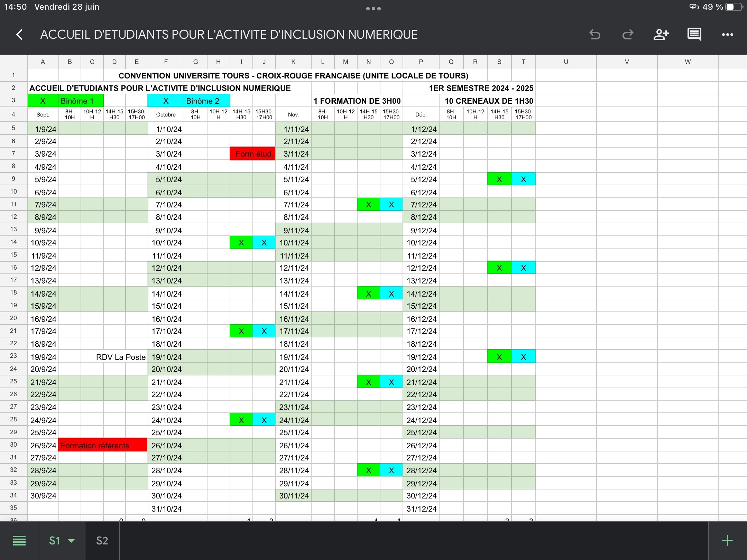Switch to the S2 sheet tab
This screenshot has height=560, width=747.
pyautogui.click(x=102, y=541)
